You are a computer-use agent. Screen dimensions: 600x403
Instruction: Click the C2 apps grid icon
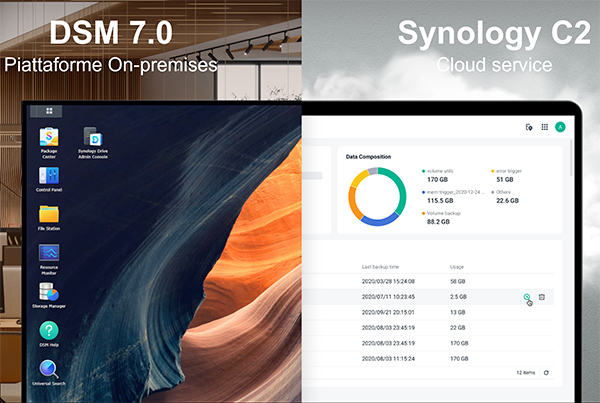tap(545, 127)
